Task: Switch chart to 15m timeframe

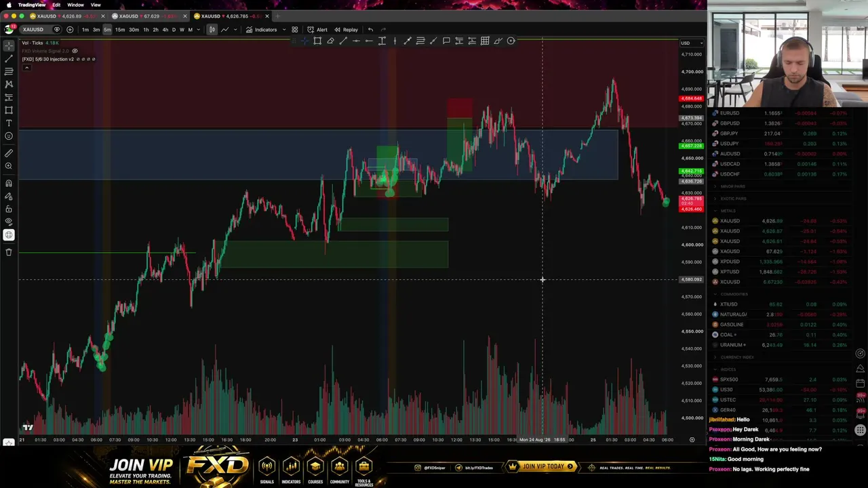Action: 120,30
